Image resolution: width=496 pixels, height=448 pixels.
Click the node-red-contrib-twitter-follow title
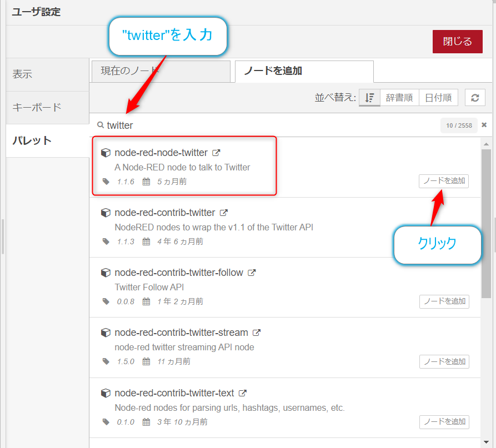coord(179,273)
